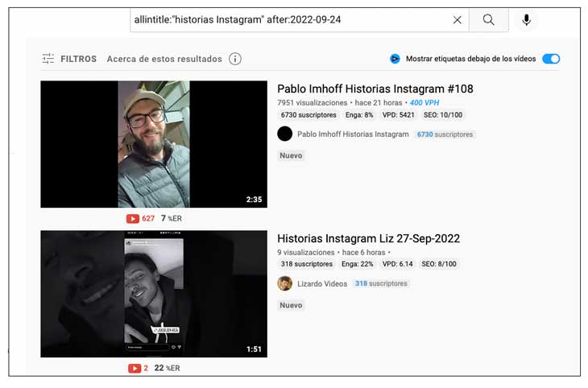Click the SEO: 8/100 tag
The height and width of the screenshot is (388, 588).
point(439,264)
